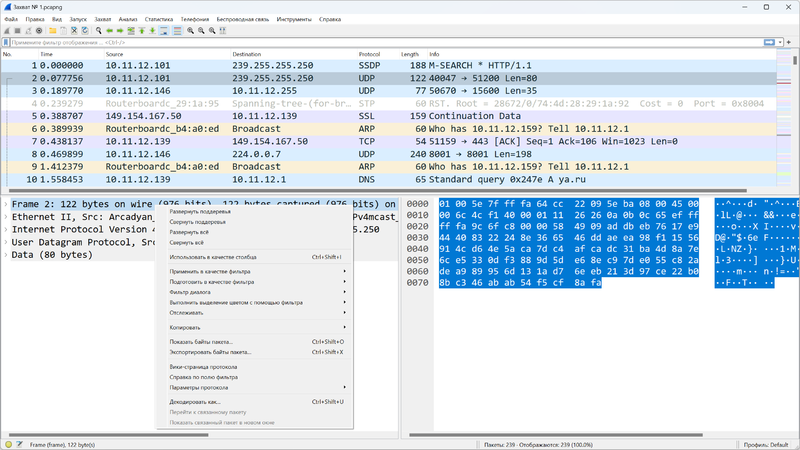This screenshot has width=800, height=450.
Task: Click the hex pane horizontal scrollbar
Action: [556, 435]
